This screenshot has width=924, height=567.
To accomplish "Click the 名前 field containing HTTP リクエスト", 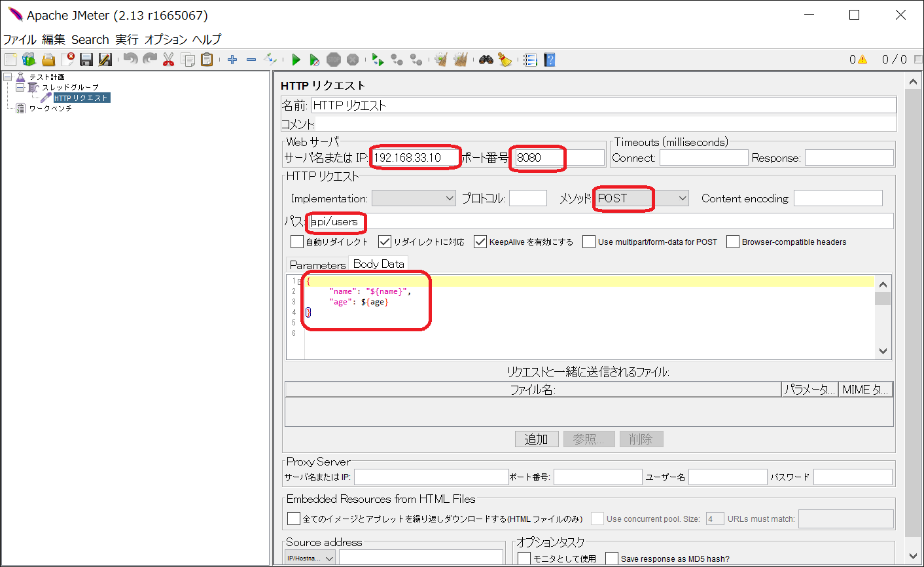I will (604, 105).
